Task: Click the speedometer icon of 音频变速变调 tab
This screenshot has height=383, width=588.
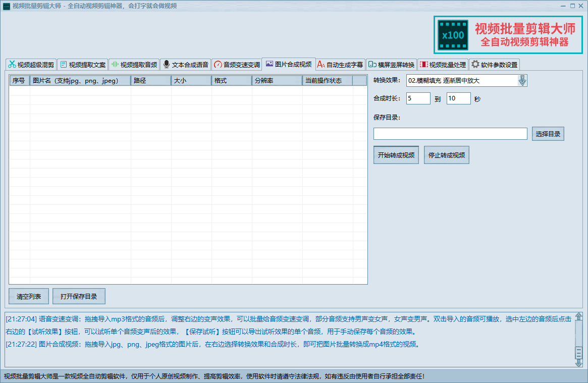Action: pyautogui.click(x=218, y=65)
